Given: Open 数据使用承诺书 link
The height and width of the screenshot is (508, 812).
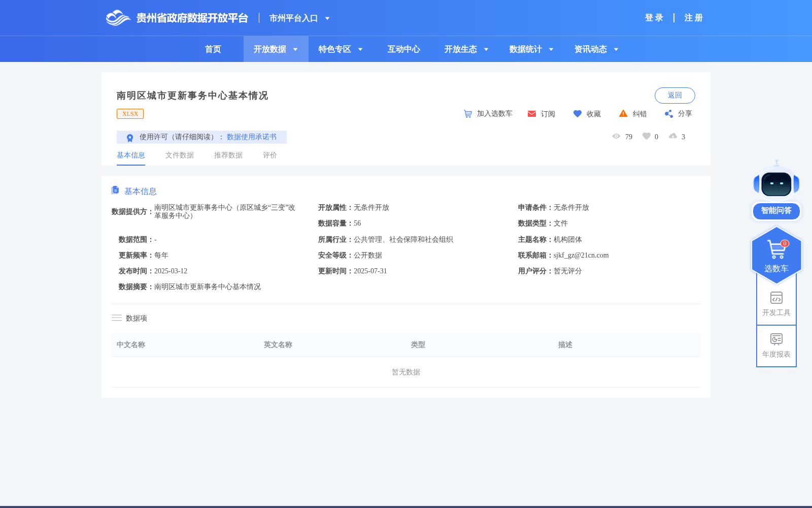Looking at the screenshot, I should (x=252, y=137).
